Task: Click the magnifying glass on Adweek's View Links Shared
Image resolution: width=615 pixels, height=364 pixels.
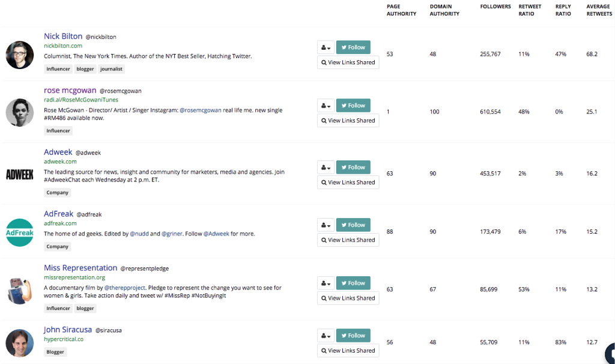Action: pyautogui.click(x=323, y=182)
